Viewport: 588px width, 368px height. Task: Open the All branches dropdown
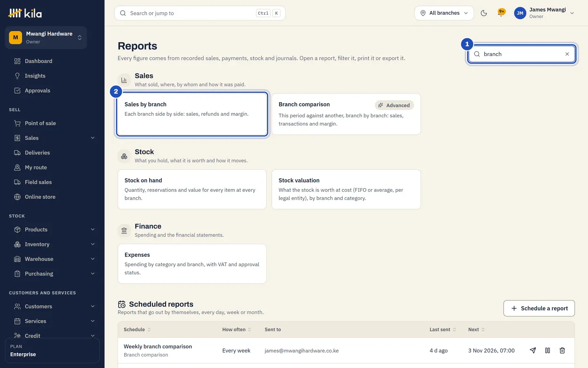444,13
